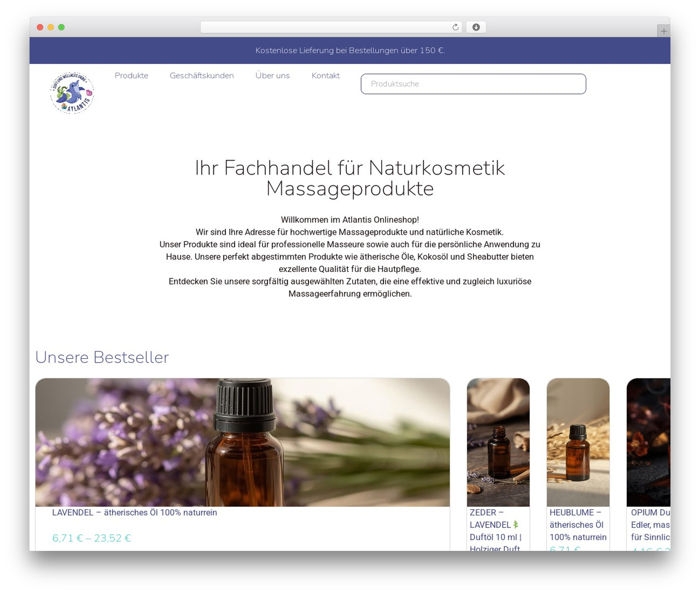Open the Über uns page
The image size is (700, 593).
(272, 75)
